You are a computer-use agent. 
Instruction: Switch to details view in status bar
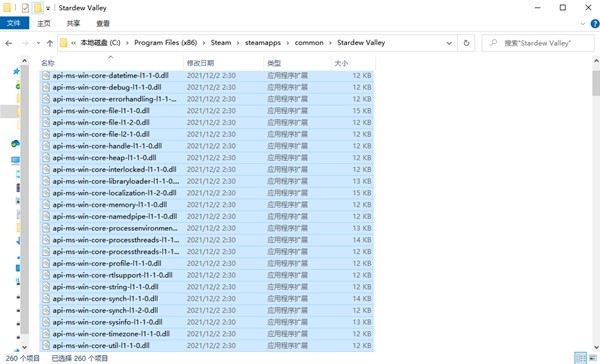tap(580, 359)
